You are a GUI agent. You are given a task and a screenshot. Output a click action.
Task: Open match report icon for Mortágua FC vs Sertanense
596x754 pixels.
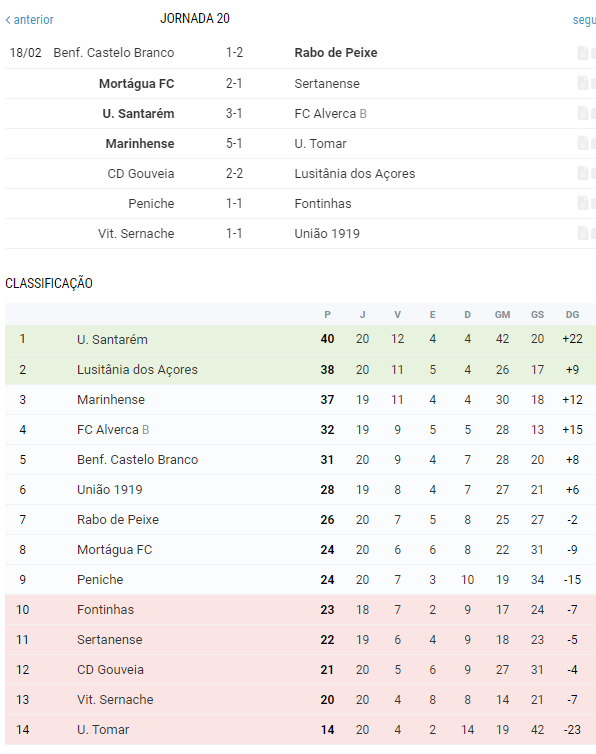pyautogui.click(x=583, y=83)
